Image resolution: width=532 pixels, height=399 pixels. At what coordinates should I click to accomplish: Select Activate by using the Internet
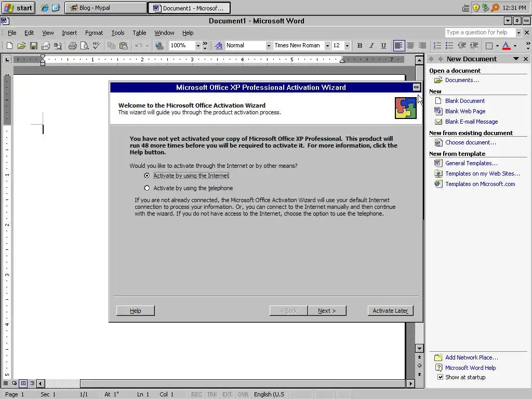coord(147,176)
